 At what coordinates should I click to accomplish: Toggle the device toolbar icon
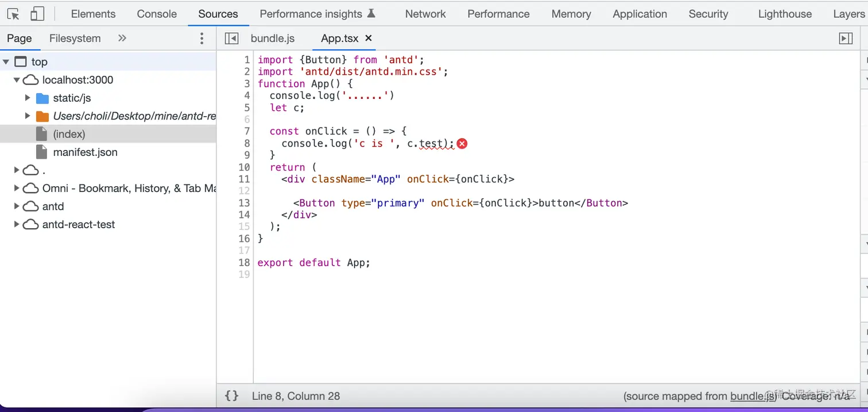pos(37,14)
